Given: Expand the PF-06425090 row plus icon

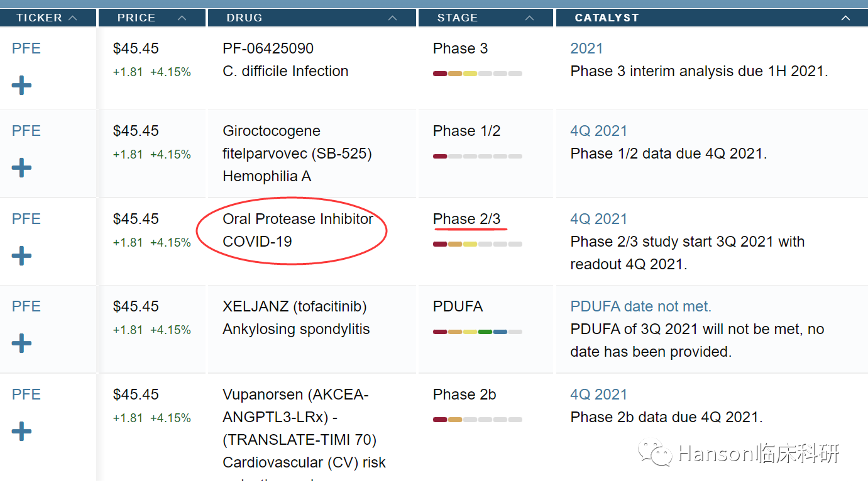Looking at the screenshot, I should (21, 86).
